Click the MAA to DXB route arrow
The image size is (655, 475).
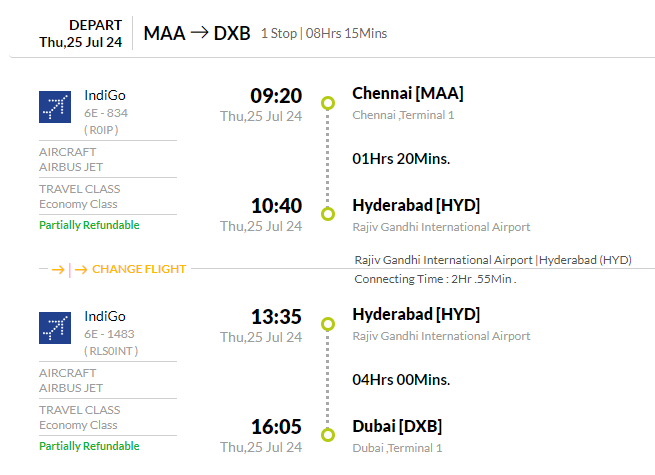pyautogui.click(x=199, y=33)
